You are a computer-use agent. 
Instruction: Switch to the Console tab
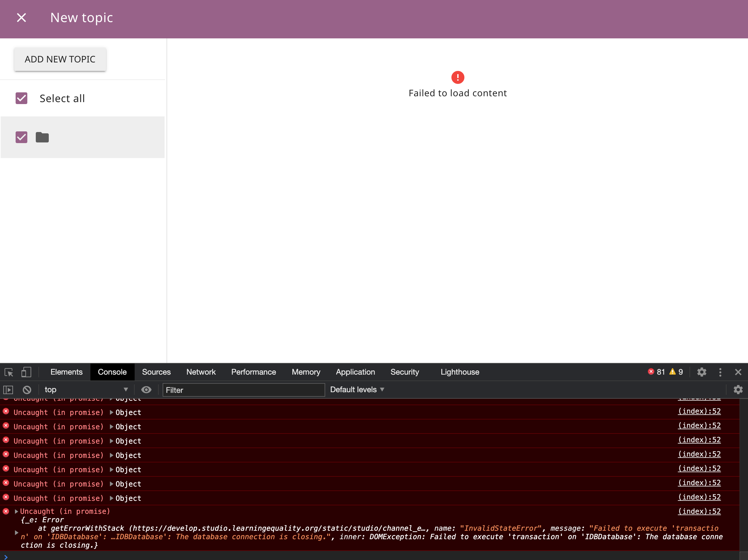point(112,372)
